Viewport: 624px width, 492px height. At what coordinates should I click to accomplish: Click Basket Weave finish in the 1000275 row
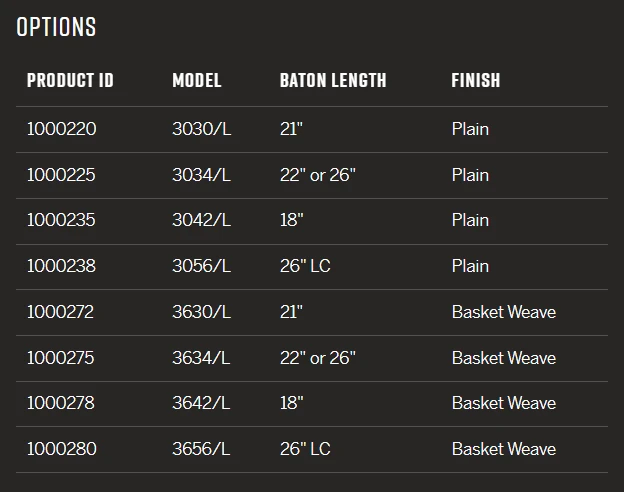(x=503, y=358)
